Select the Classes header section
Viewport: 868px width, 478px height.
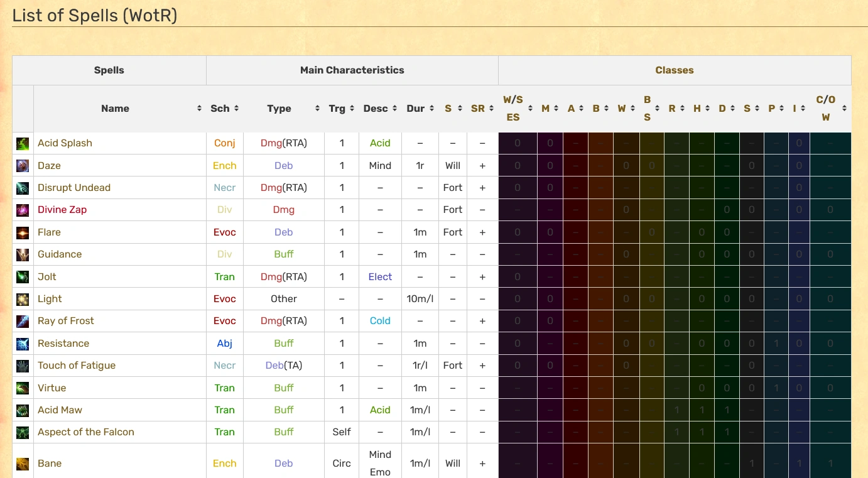coord(675,70)
